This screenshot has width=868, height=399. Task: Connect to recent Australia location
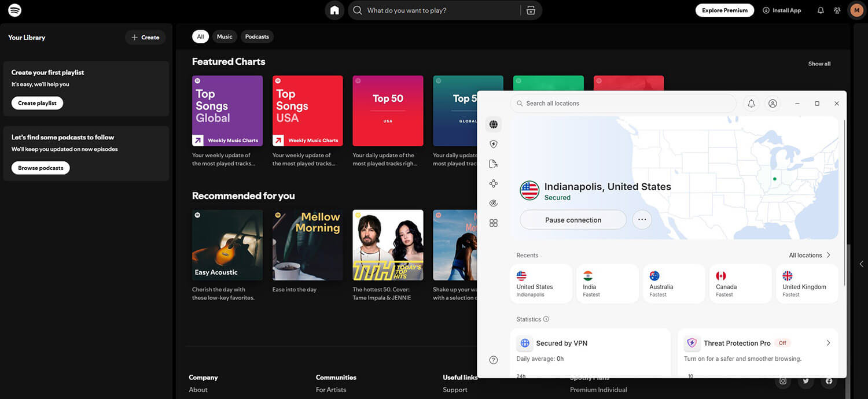point(674,283)
